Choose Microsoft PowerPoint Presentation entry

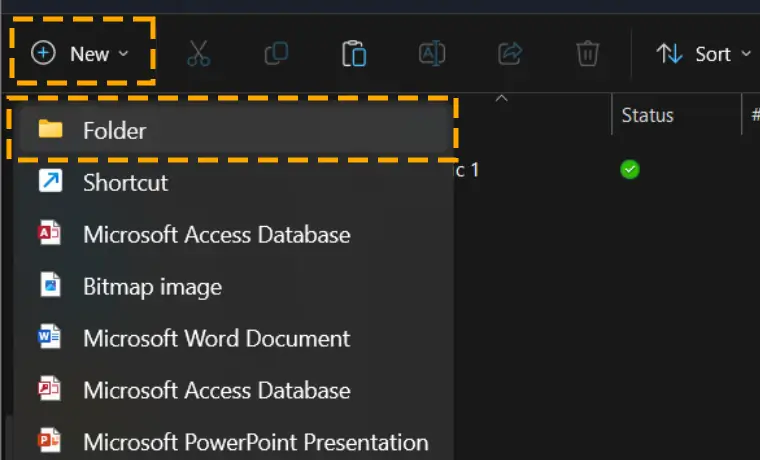tap(233, 442)
